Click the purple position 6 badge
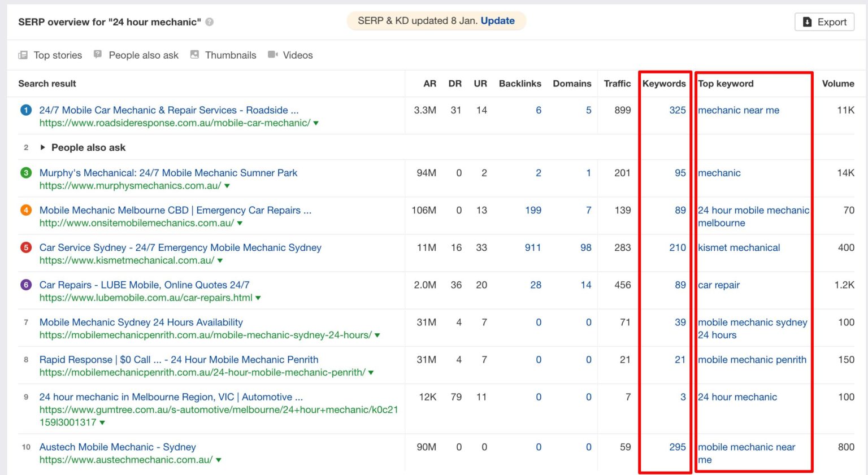This screenshot has width=868, height=475. [26, 285]
